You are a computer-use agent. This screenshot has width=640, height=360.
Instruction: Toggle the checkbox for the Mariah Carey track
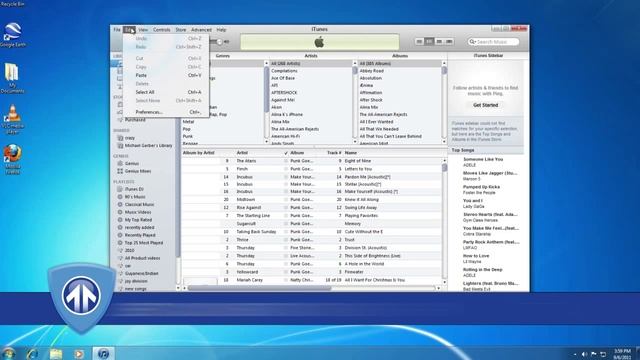click(x=286, y=280)
